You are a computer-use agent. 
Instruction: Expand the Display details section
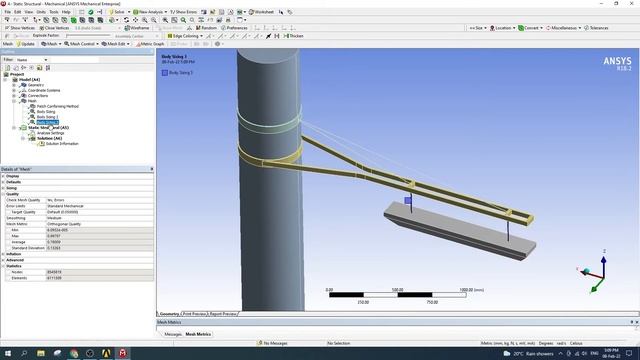point(3,176)
